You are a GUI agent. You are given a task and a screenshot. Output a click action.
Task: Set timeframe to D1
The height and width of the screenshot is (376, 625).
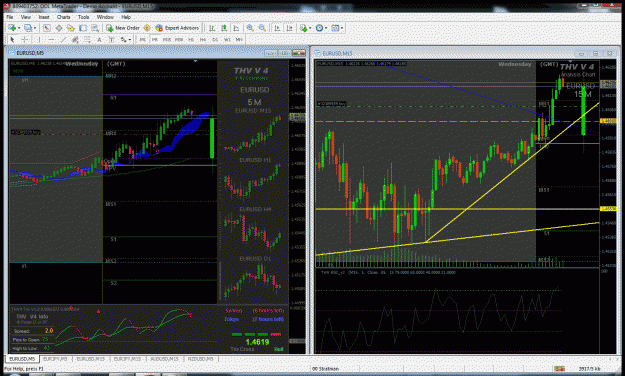click(x=215, y=39)
